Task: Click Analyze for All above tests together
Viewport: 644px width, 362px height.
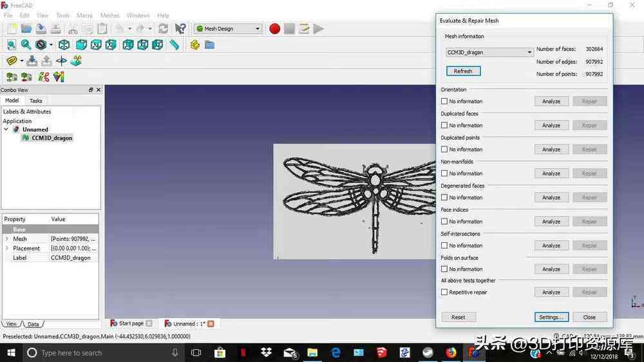Action: pyautogui.click(x=551, y=292)
